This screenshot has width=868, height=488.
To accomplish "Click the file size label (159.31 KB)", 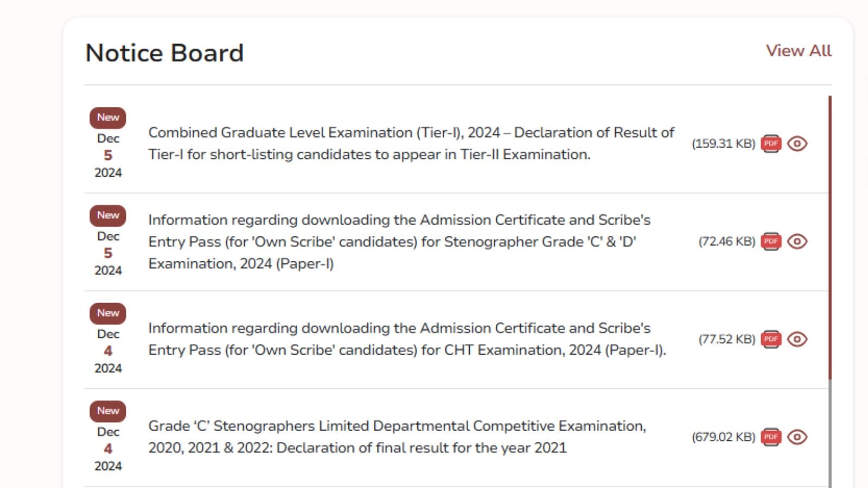I will pyautogui.click(x=723, y=144).
